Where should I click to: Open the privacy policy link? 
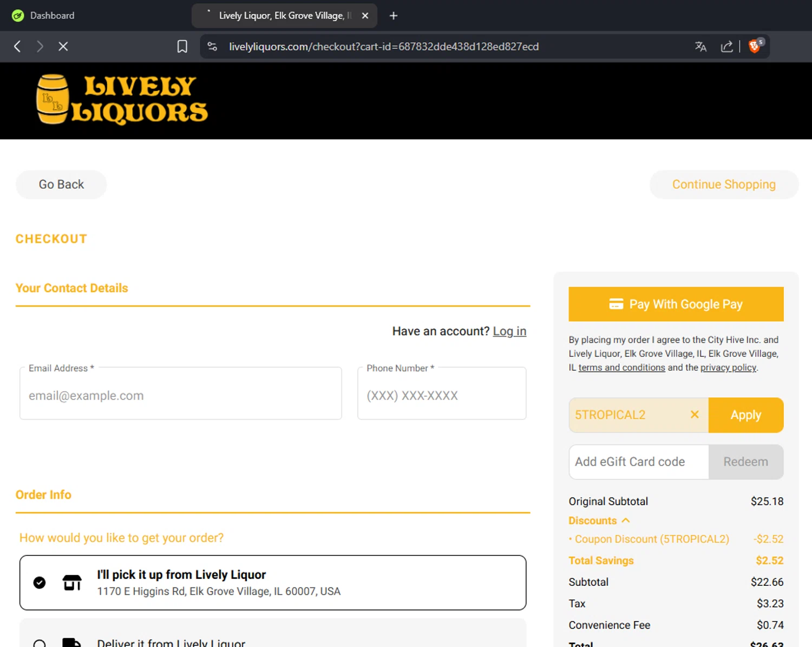(728, 368)
